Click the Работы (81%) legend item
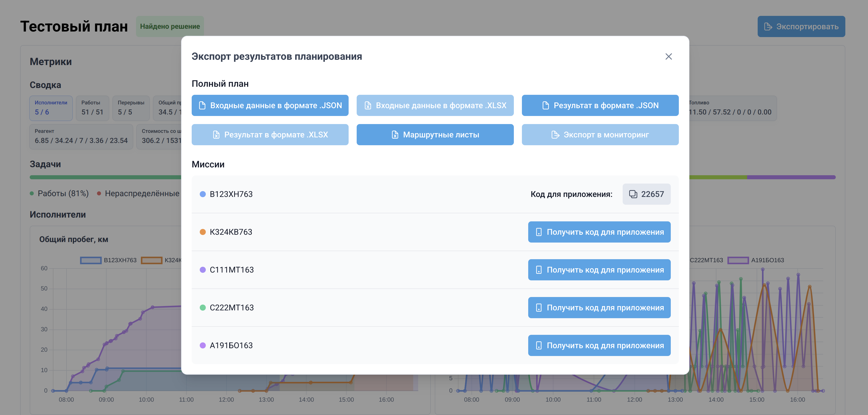 pos(59,193)
